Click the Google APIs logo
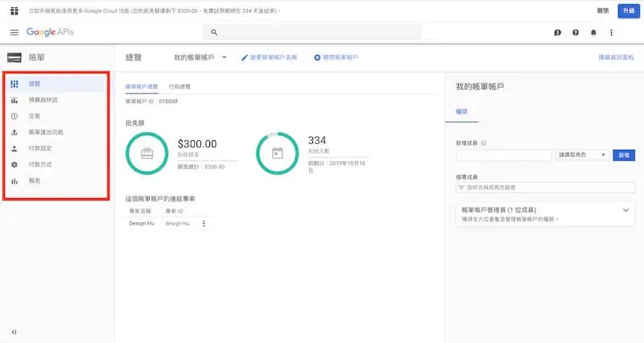The height and width of the screenshot is (343, 644). point(50,32)
